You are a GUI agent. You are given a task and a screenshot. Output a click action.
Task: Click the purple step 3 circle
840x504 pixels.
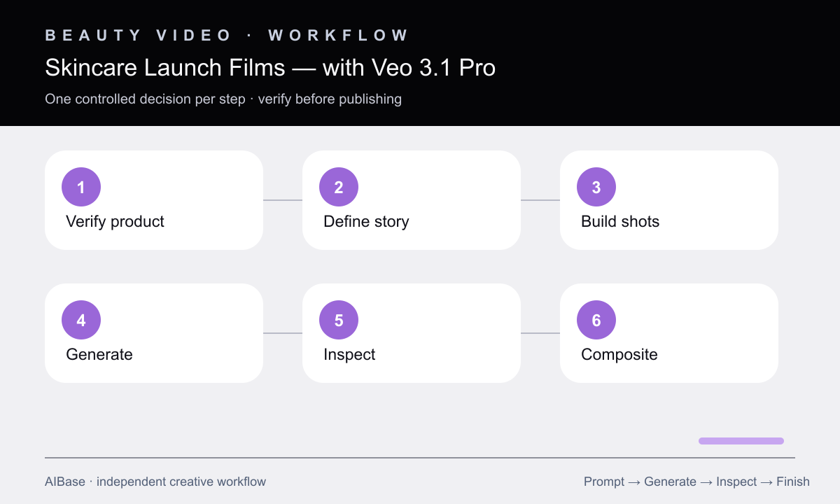pos(596,187)
